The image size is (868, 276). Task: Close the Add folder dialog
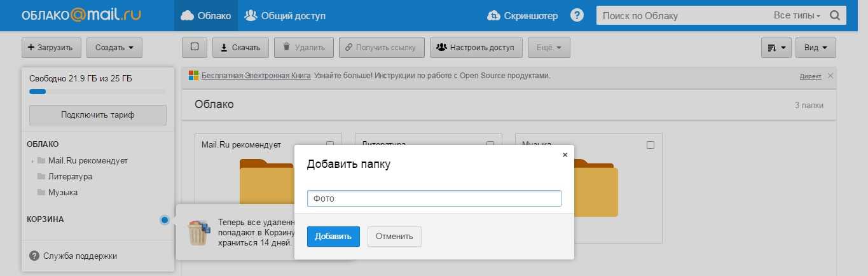coord(565,155)
